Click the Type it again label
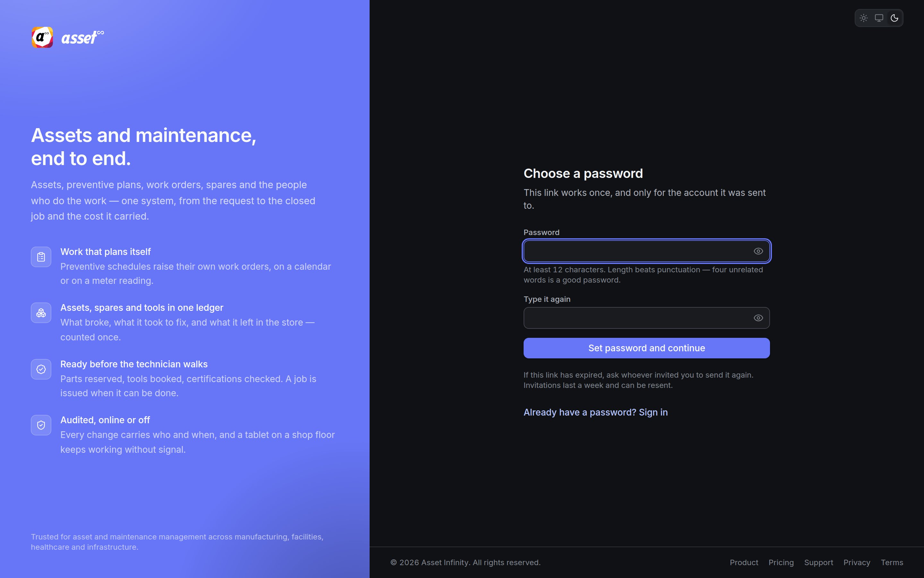This screenshot has height=578, width=924. pos(547,299)
